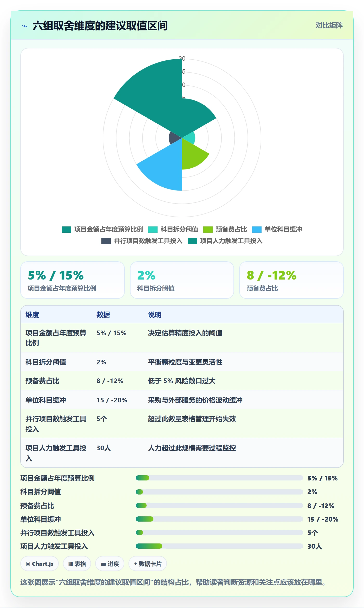The image size is (364, 608).
Task: Select the dark slate segment of the polar chart
Action: [x=174, y=137]
